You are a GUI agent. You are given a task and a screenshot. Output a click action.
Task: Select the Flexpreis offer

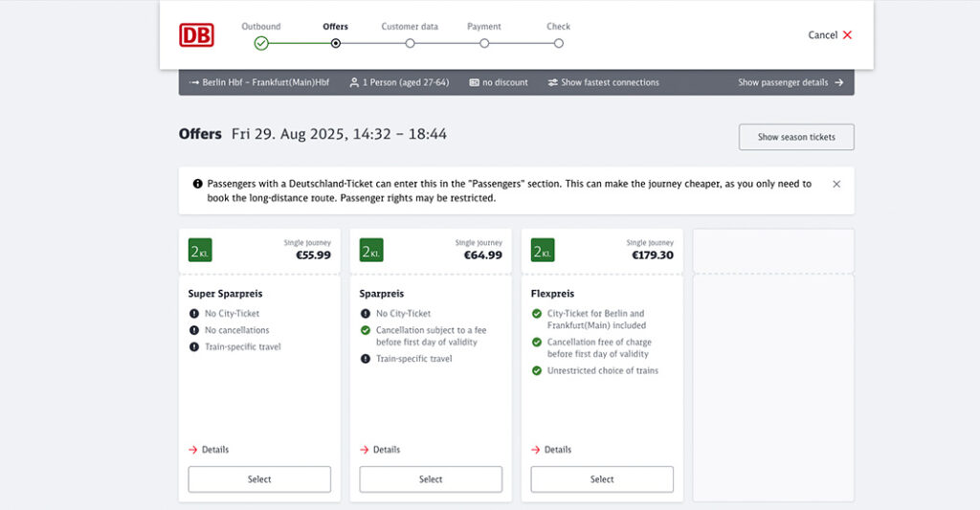coord(602,479)
